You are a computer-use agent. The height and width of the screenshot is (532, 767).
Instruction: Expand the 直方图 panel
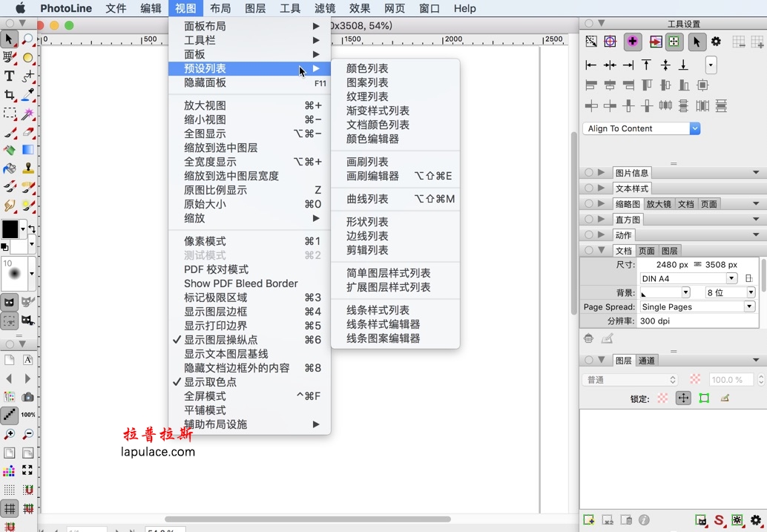coord(601,220)
